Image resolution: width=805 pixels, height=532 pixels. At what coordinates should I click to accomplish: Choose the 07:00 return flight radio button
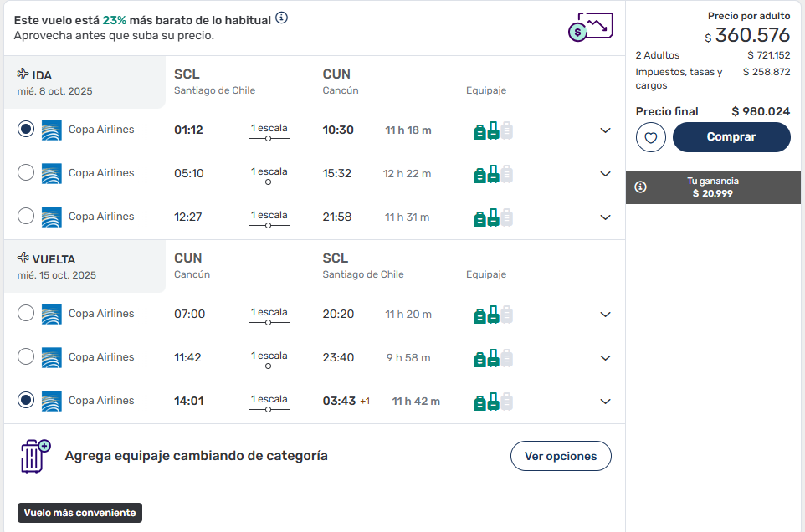click(26, 313)
